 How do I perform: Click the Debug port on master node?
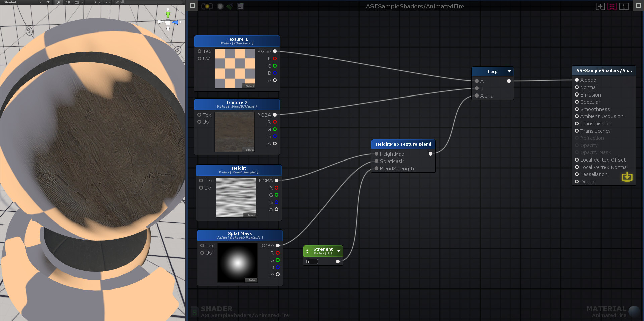(x=577, y=182)
